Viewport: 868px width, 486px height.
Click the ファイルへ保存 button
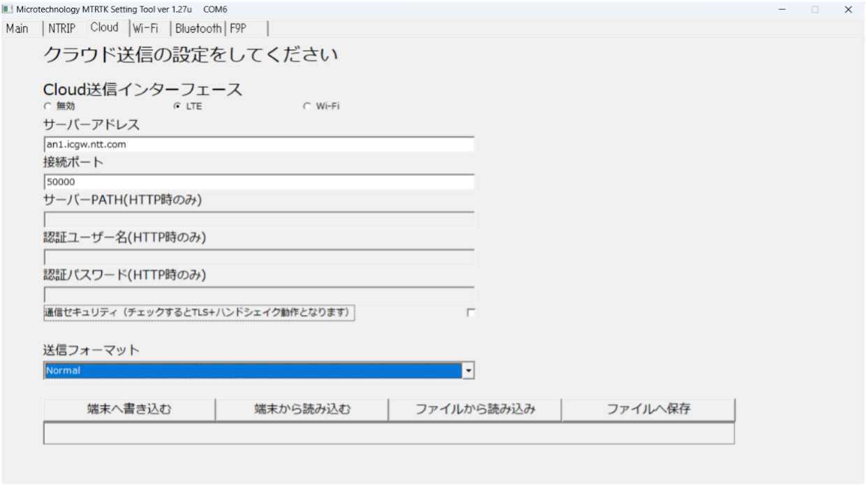648,410
